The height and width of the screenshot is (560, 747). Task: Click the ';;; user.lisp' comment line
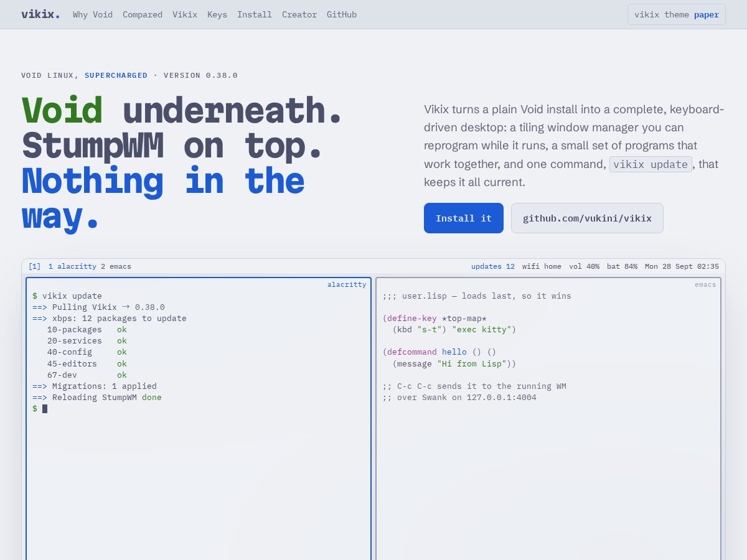(477, 296)
